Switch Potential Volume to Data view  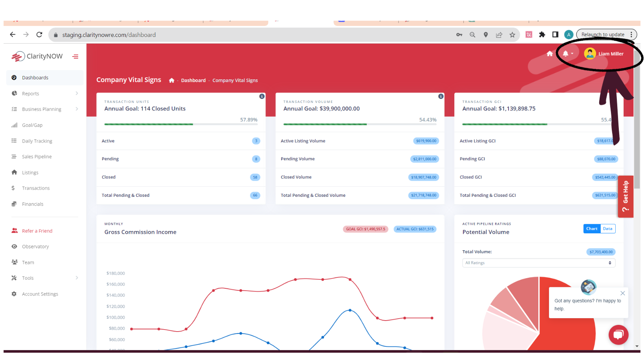tap(608, 229)
